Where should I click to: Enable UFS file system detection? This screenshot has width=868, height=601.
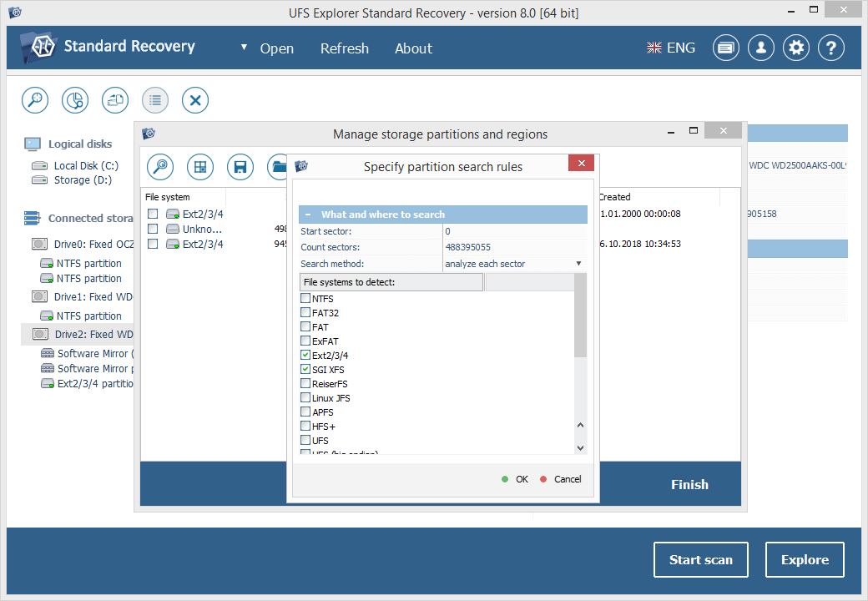[305, 441]
